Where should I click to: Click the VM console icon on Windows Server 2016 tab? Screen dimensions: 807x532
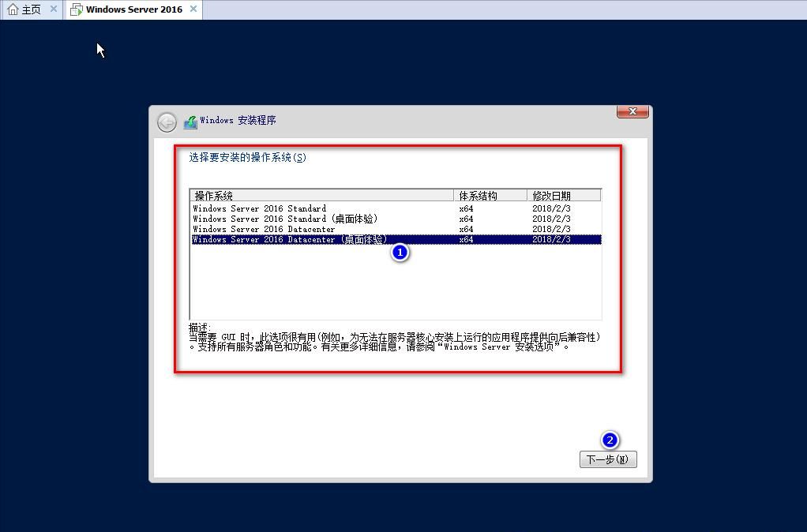coord(76,10)
